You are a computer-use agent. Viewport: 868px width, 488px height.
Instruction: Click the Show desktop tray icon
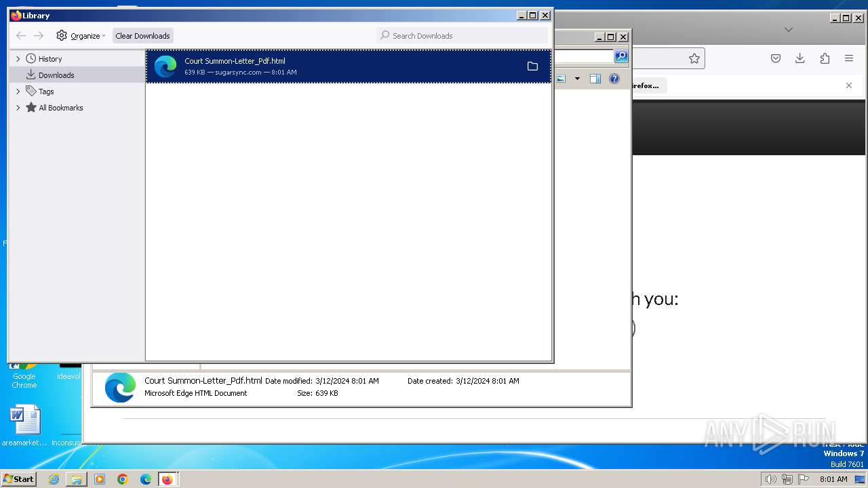click(x=860, y=479)
